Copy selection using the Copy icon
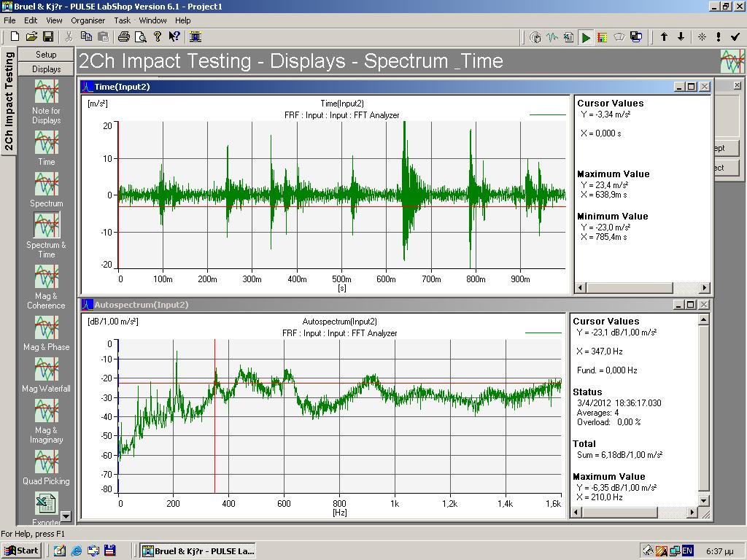The image size is (747, 560). click(x=86, y=36)
